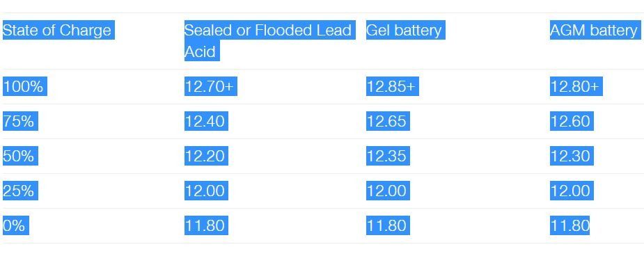
Task: Click the 12.85+ gel battery value
Action: pos(393,86)
